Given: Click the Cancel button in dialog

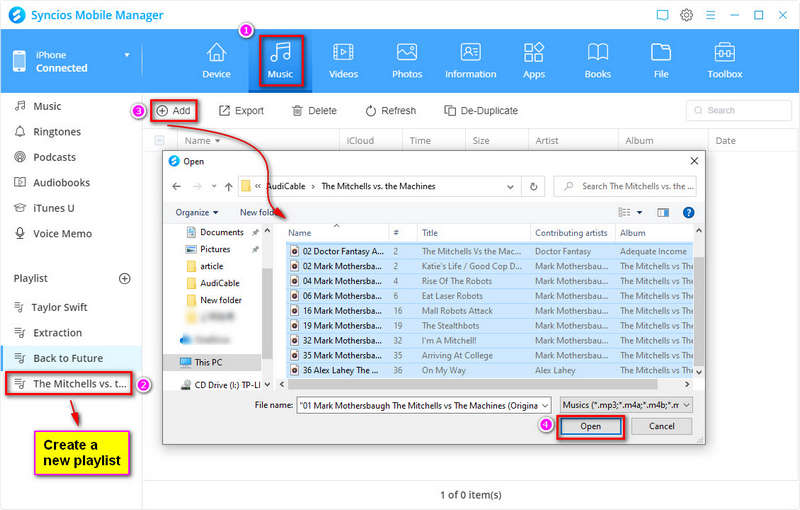Looking at the screenshot, I should (x=661, y=426).
